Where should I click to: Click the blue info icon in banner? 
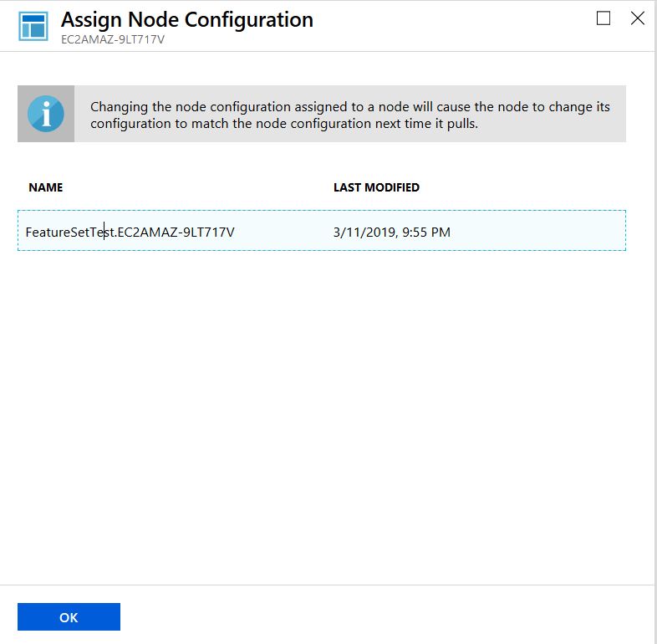[45, 113]
